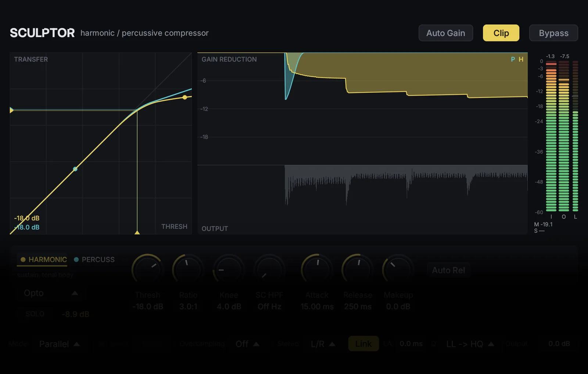Click the lookahead 0.0 ms field
The height and width of the screenshot is (374, 588).
(x=411, y=344)
